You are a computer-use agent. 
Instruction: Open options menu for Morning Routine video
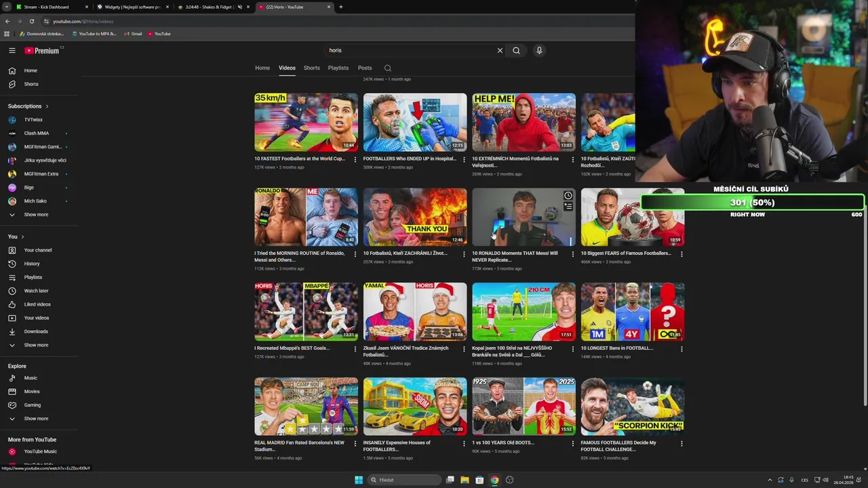click(x=355, y=255)
